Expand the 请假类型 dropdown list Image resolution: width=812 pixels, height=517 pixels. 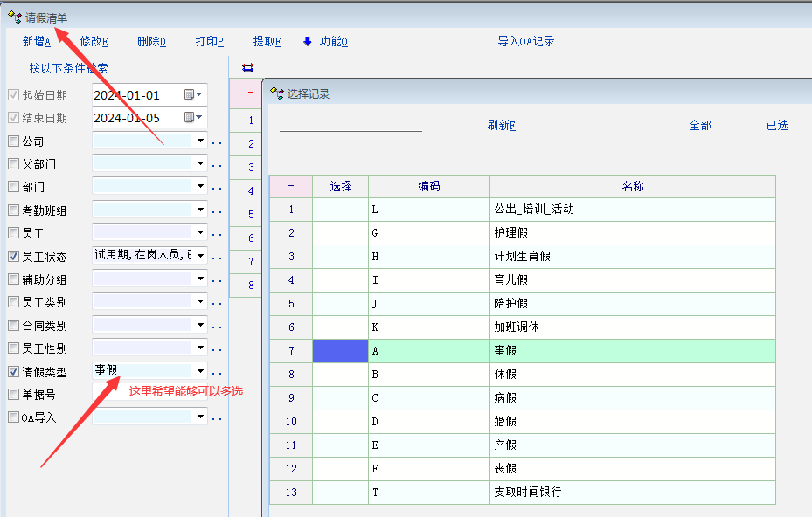pyautogui.click(x=201, y=371)
